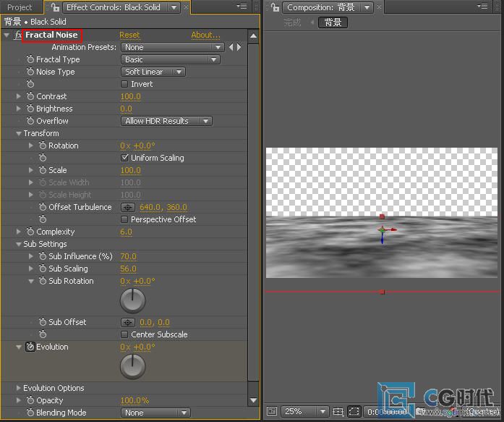Viewport: 504px width, 422px height.
Task: Enable Perspective Offset checkbox
Action: (124, 219)
